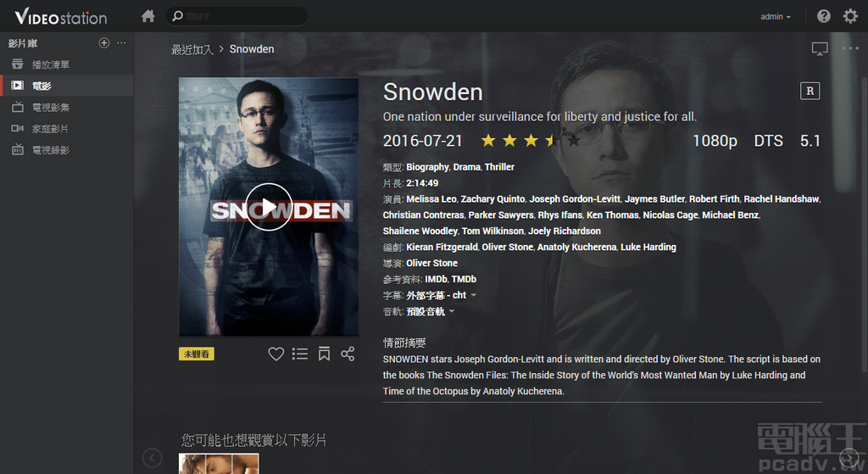Open the help question mark icon
Viewport: 868px width, 474px height.
[824, 16]
